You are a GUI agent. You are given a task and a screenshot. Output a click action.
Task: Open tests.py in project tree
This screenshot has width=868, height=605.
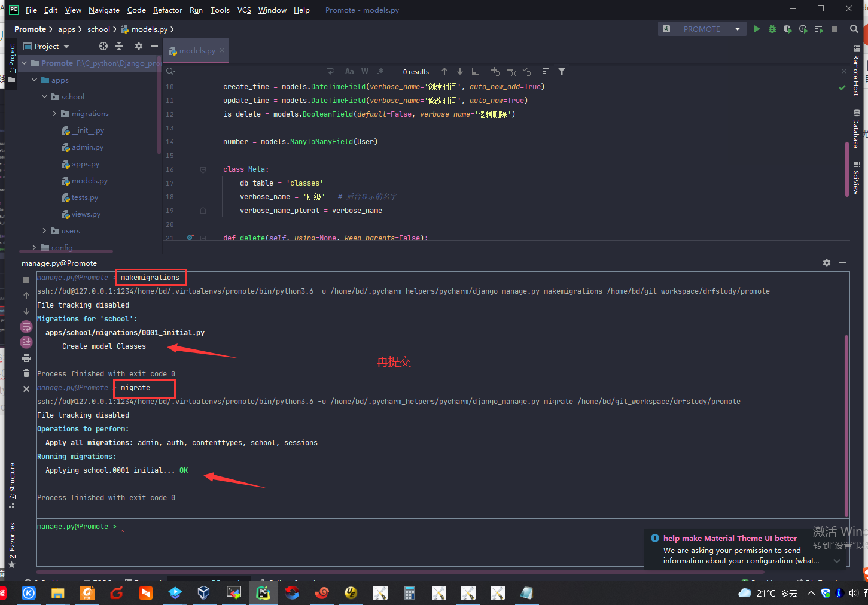[x=80, y=197]
